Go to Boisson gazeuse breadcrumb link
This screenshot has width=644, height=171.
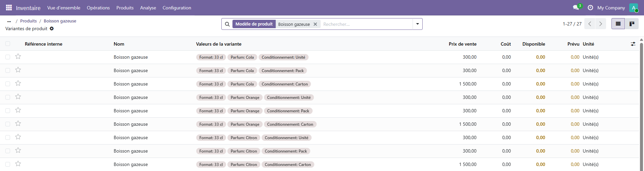tap(60, 21)
